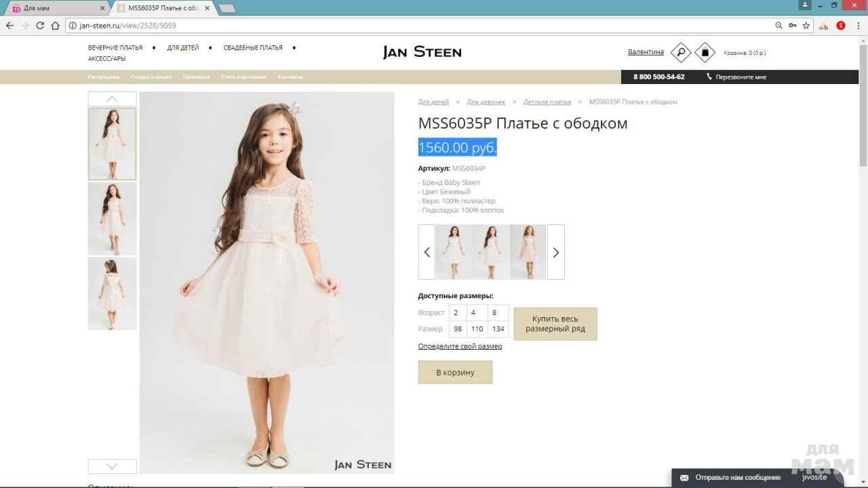Add the dress with "В корзину" button

[455, 372]
